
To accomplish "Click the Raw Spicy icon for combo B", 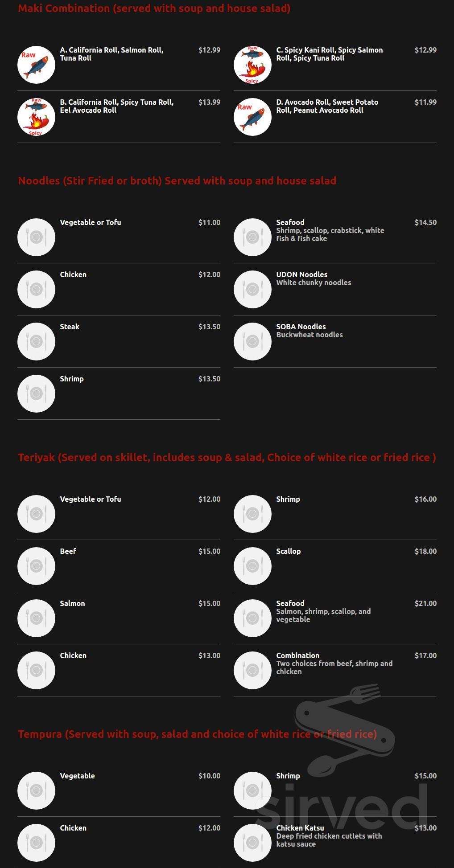I will 36,117.
